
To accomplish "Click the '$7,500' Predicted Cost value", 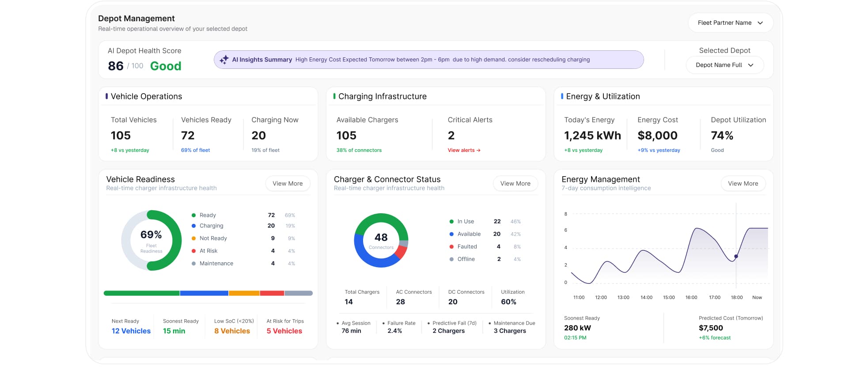I will (711, 328).
